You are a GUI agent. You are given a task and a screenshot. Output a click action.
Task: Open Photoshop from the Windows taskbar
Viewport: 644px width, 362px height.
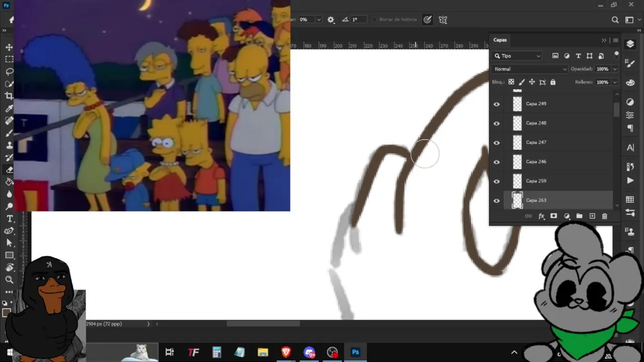[x=355, y=352]
